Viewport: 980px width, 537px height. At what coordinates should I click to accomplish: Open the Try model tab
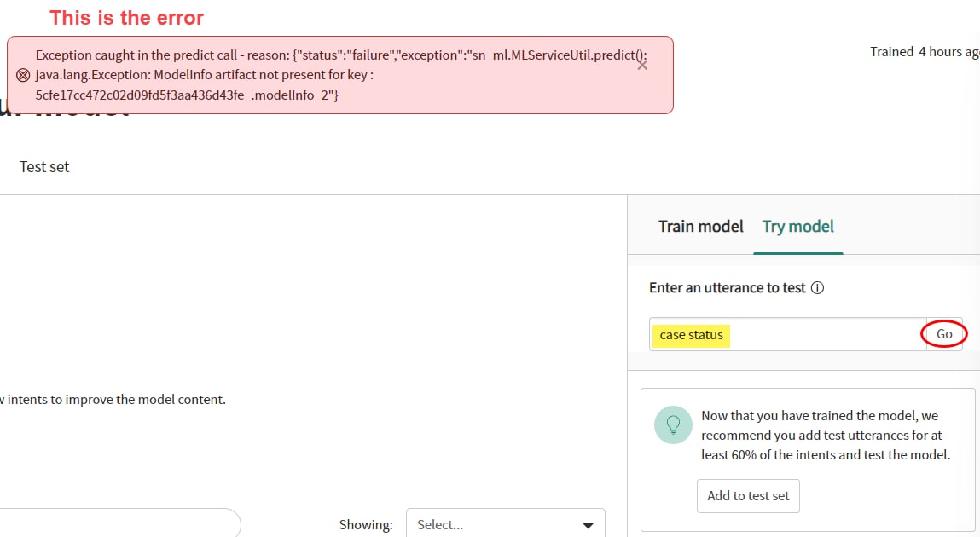tap(797, 226)
